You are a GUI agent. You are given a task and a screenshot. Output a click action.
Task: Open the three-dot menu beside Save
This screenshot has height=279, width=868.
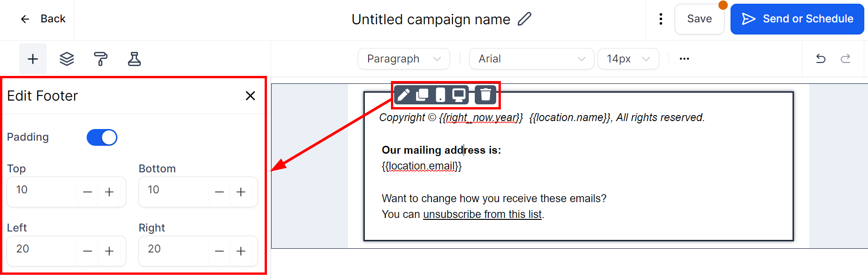pyautogui.click(x=661, y=19)
